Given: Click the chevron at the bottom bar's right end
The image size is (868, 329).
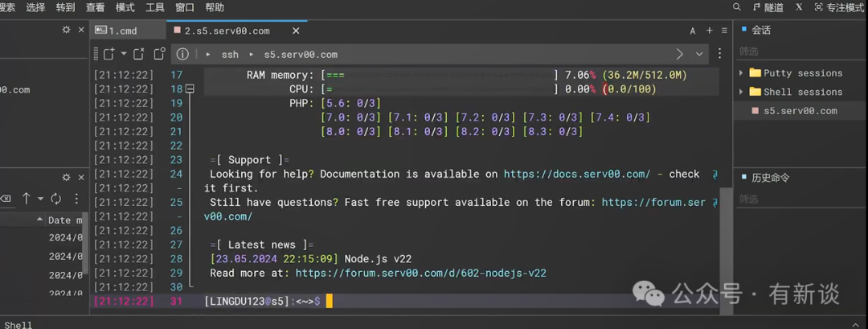Looking at the screenshot, I should pos(856,324).
